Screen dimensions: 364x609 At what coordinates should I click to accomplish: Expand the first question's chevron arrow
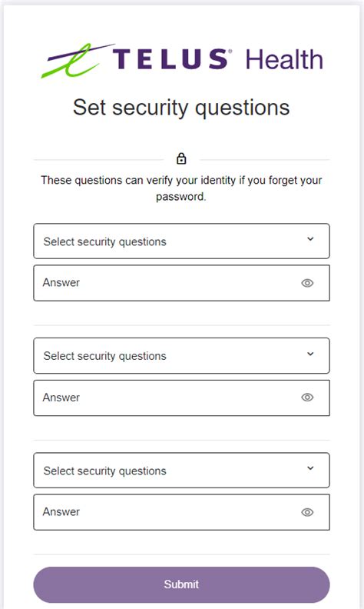click(x=310, y=239)
